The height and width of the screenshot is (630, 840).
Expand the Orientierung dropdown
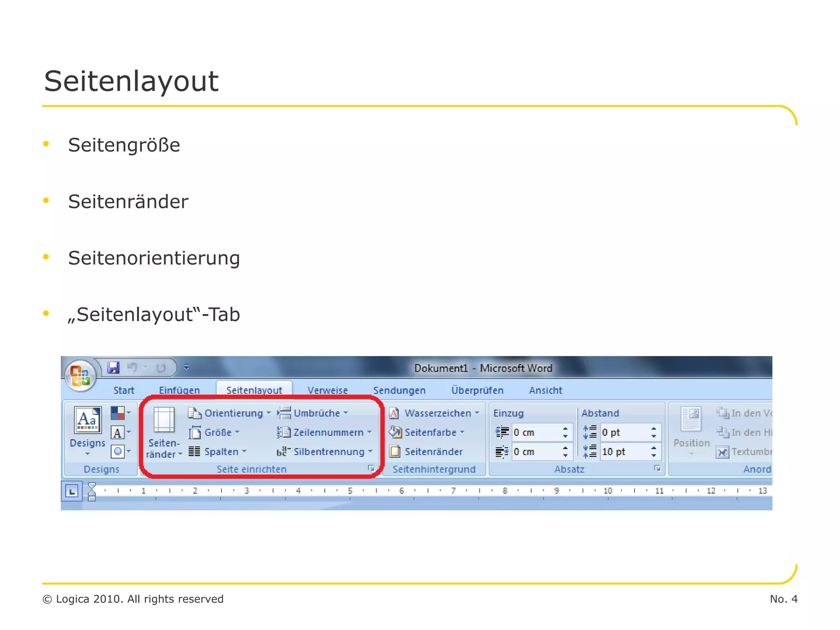[233, 413]
